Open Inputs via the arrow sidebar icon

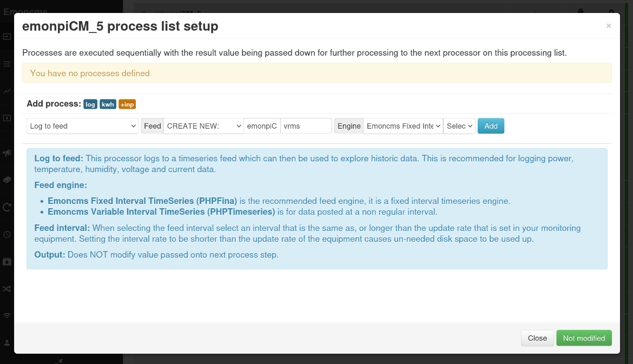click(6, 37)
